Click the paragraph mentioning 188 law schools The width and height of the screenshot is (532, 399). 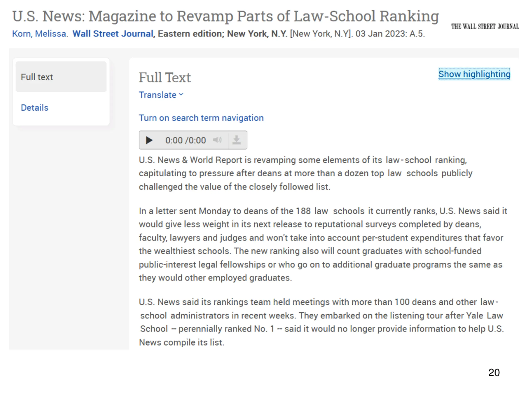[x=323, y=244]
